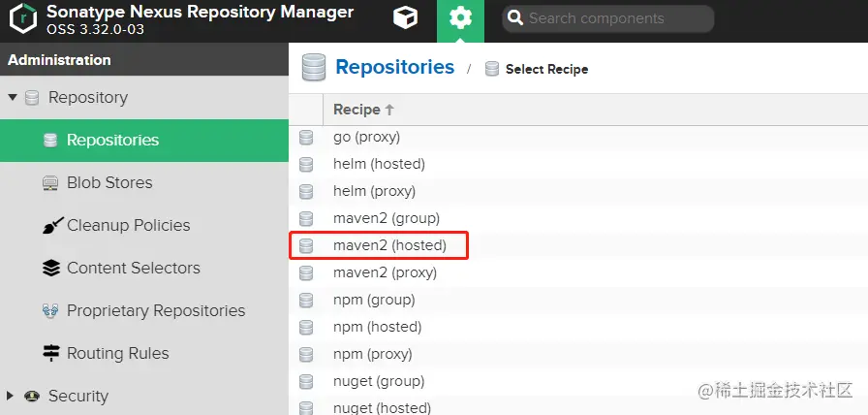Select the maven2 (proxy) recipe

click(385, 272)
